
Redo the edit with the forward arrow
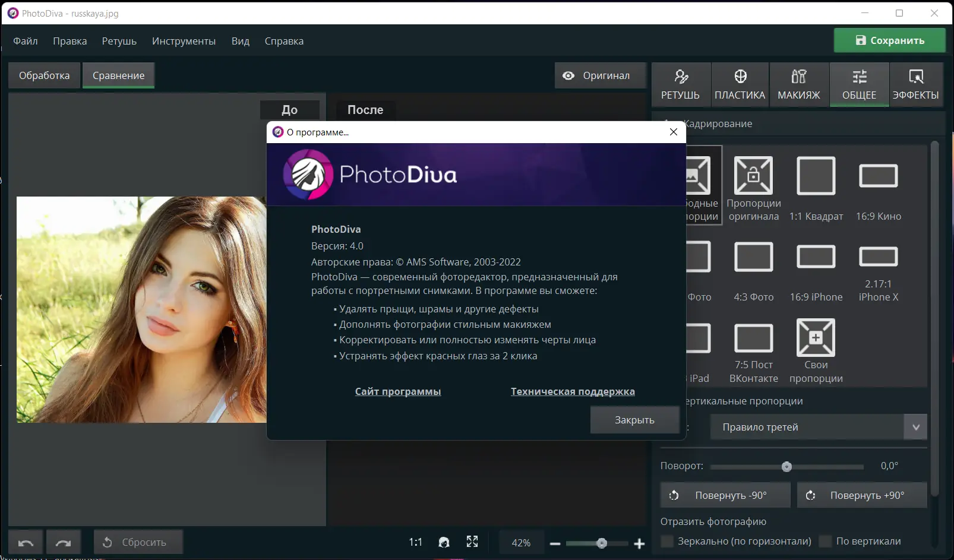(x=63, y=542)
